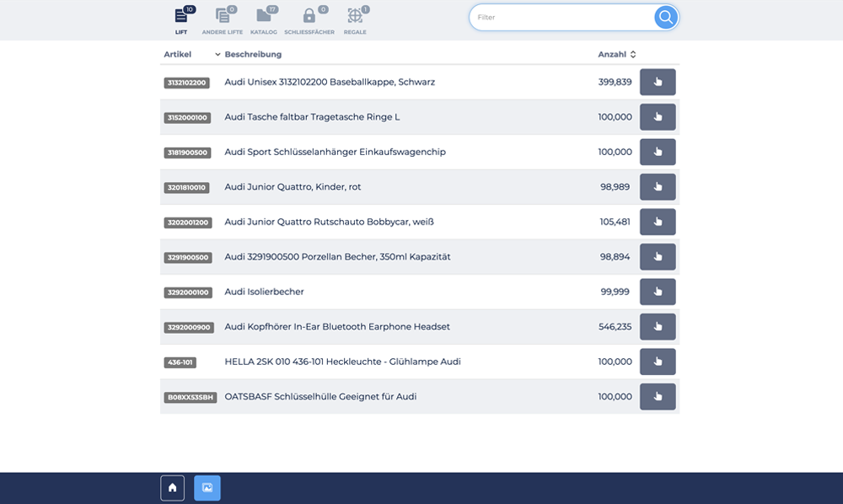Go to home via house icon

tap(172, 488)
